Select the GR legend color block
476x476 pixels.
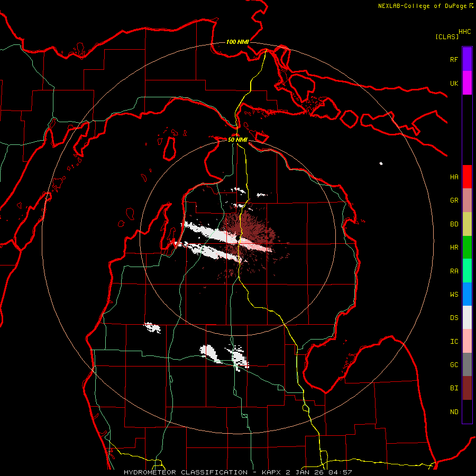(467, 200)
